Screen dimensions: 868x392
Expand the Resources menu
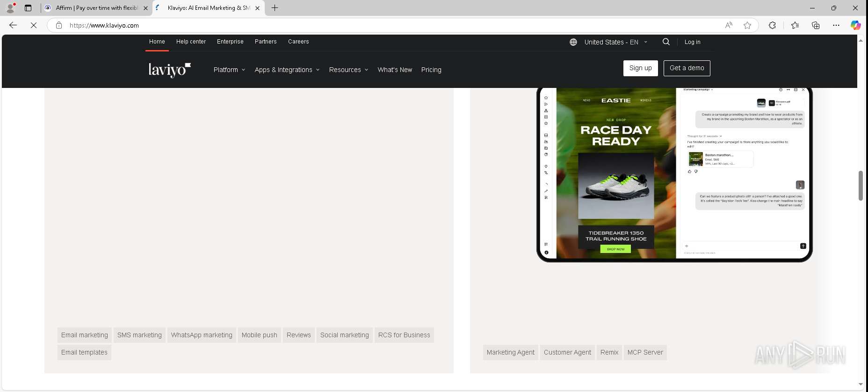pyautogui.click(x=348, y=70)
